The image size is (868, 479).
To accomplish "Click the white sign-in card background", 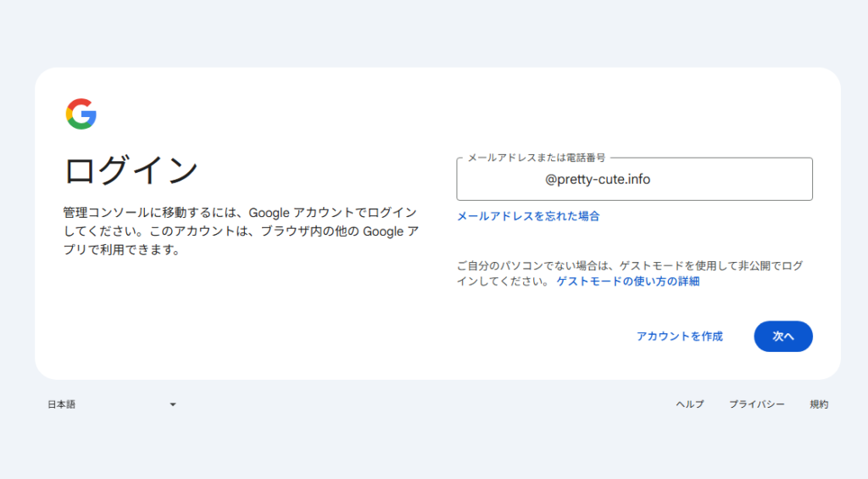I will (254, 322).
